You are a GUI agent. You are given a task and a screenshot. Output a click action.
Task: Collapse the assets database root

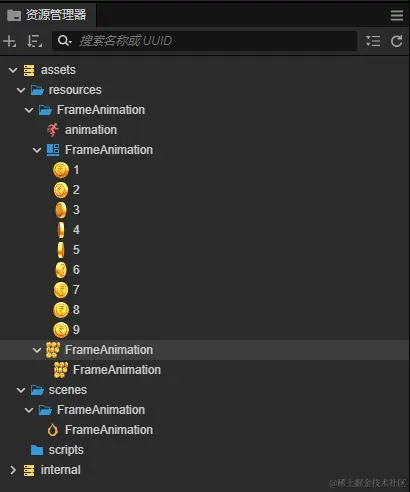(x=13, y=70)
